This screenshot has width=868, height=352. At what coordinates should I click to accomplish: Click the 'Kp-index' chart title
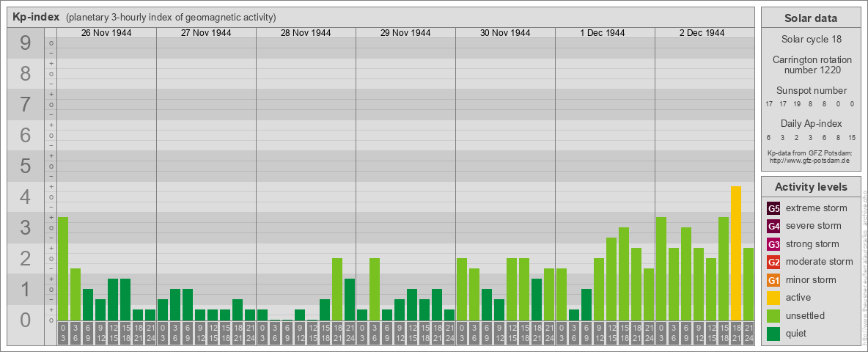point(36,17)
